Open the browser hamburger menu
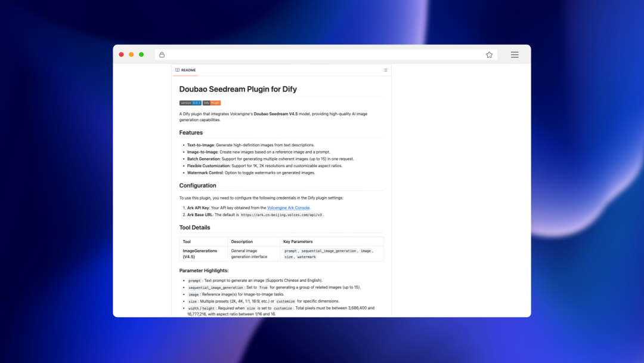Image resolution: width=644 pixels, height=363 pixels. click(515, 55)
